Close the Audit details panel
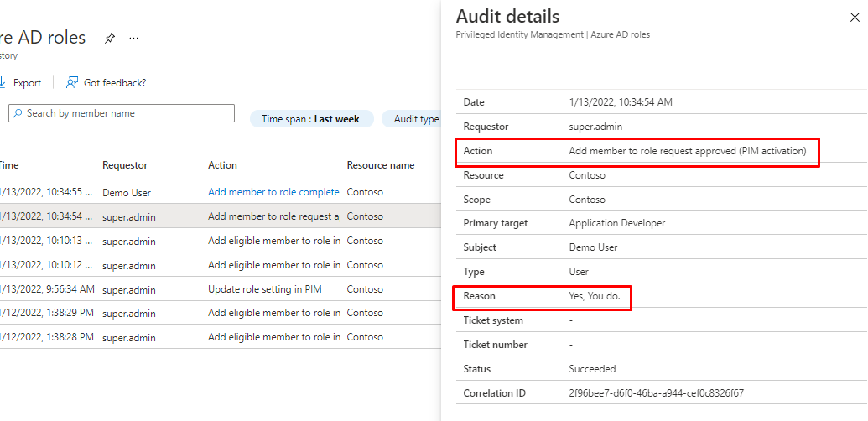This screenshot has width=868, height=421. pyautogui.click(x=855, y=18)
